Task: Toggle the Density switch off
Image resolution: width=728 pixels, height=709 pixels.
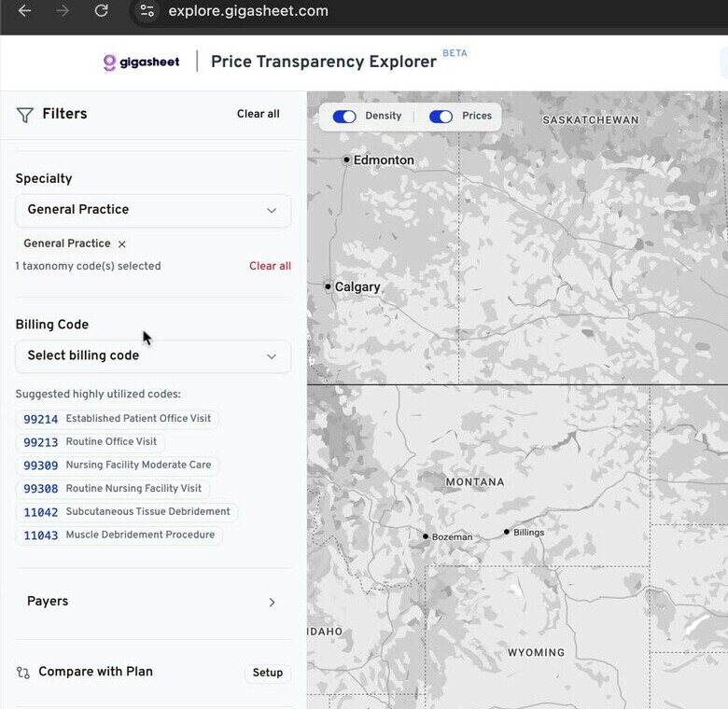Action: click(344, 116)
